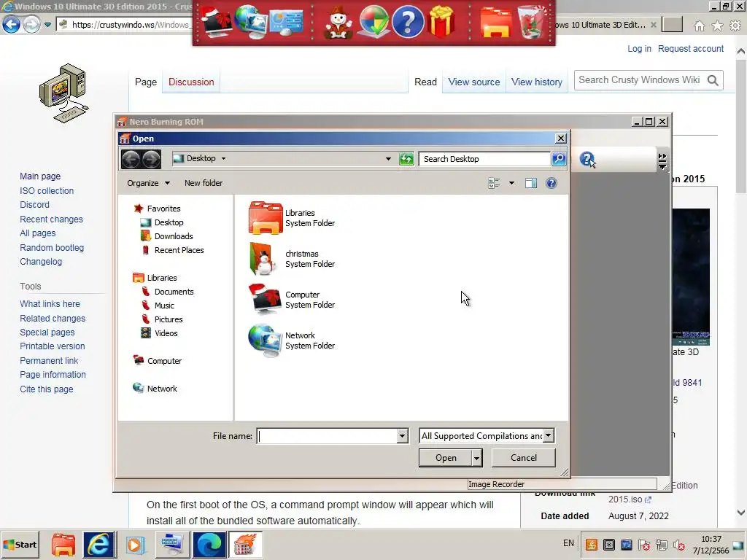Click the Computer icon in top dock
The height and width of the screenshot is (560, 747).
pyautogui.click(x=217, y=21)
